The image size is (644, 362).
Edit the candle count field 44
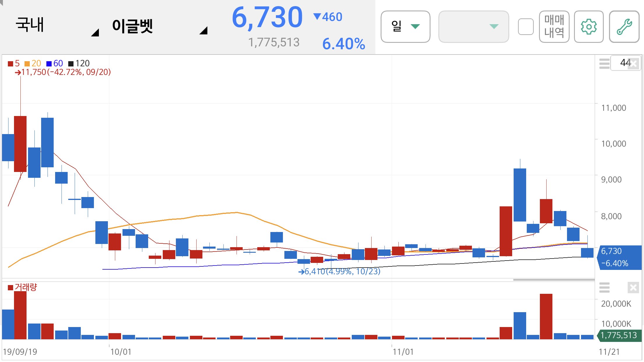click(625, 63)
